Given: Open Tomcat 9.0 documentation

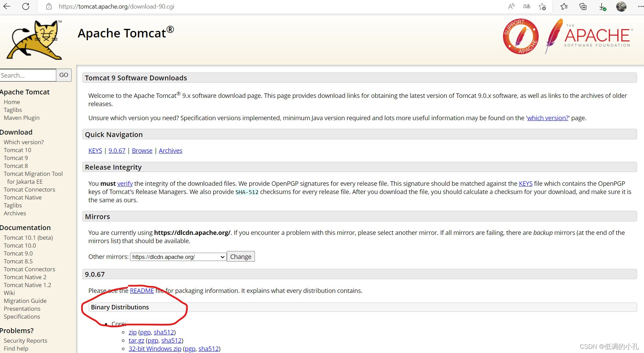Looking at the screenshot, I should pos(18,253).
